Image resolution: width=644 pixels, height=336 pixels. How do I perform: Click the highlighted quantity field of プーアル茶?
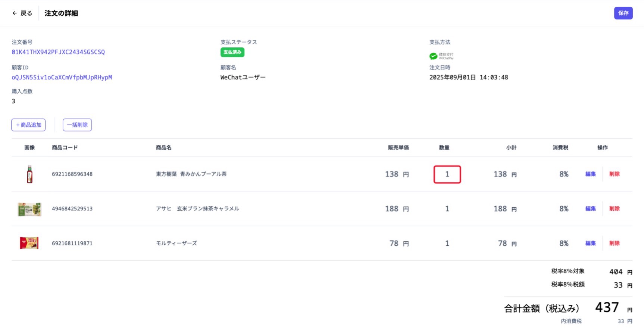tap(447, 174)
